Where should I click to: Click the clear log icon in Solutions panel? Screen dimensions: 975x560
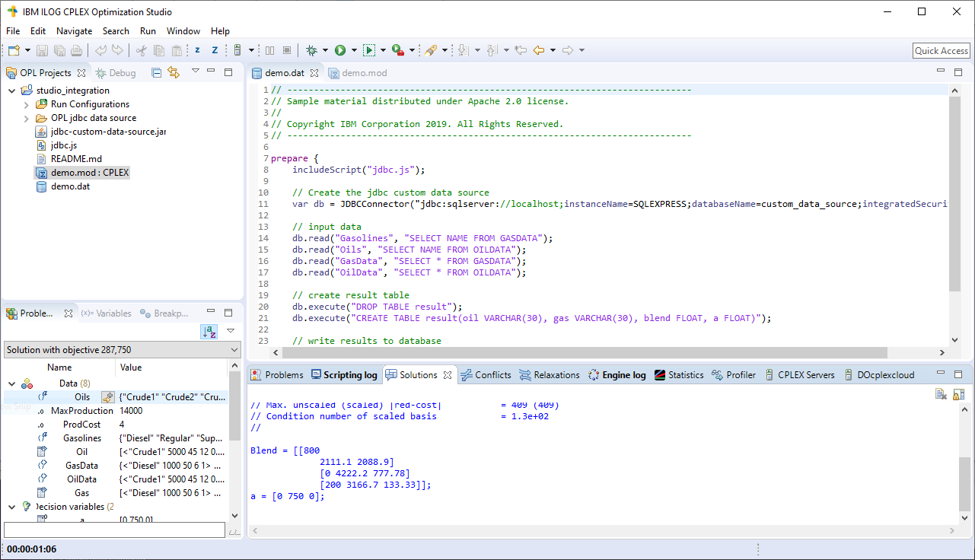(x=941, y=394)
